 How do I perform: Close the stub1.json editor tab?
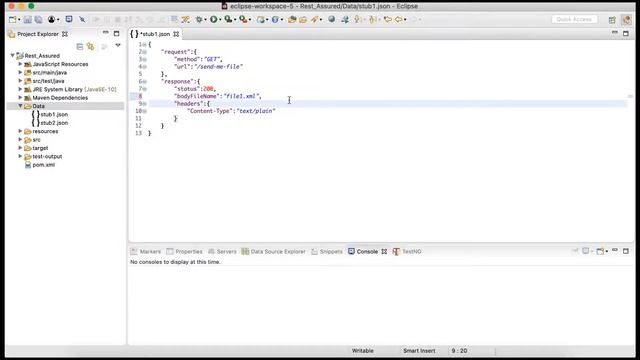point(176,34)
